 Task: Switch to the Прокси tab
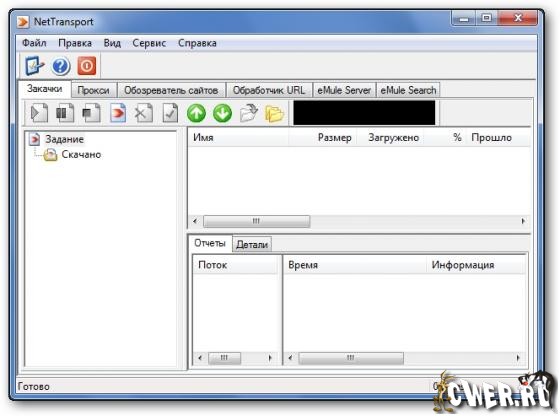(94, 90)
